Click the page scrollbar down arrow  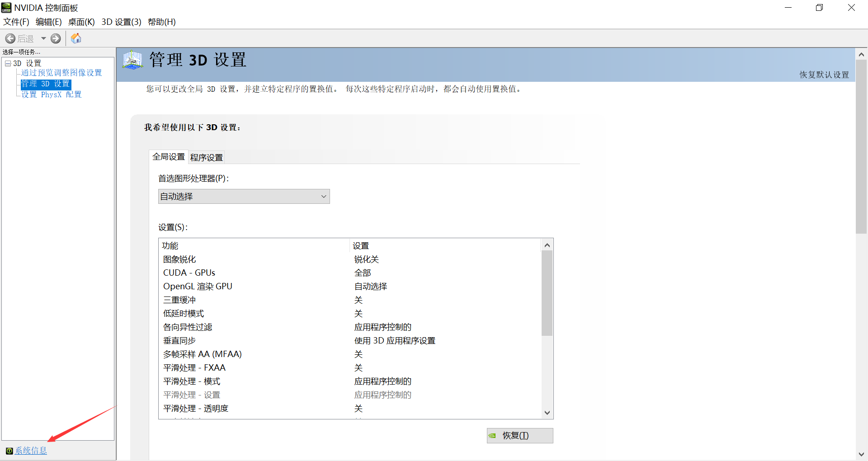point(861,454)
